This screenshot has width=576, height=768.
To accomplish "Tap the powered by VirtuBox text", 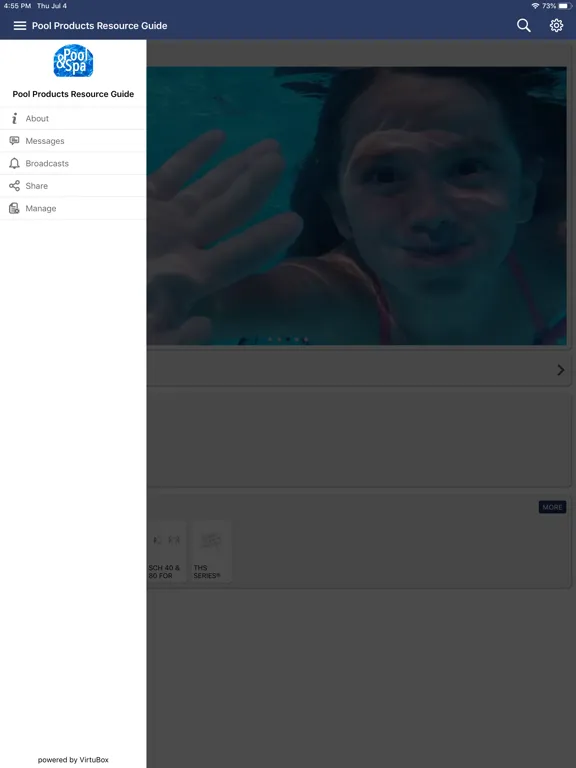I will (73, 760).
